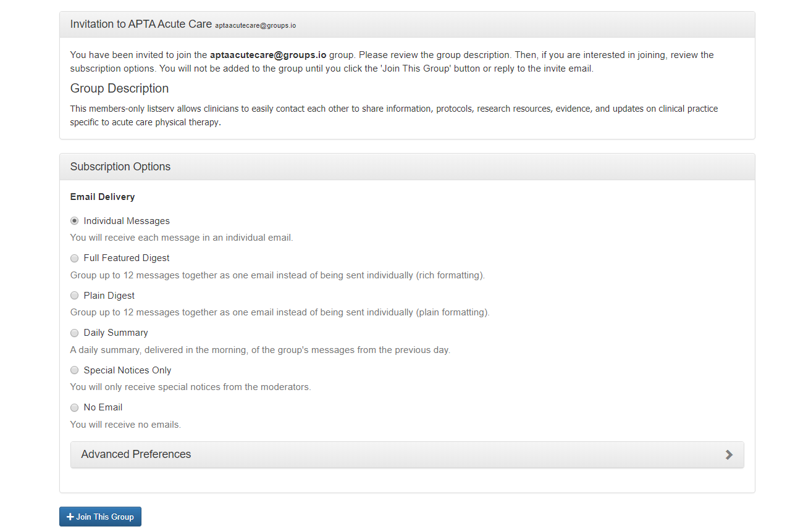Click the Plain Digest label text

(x=109, y=296)
